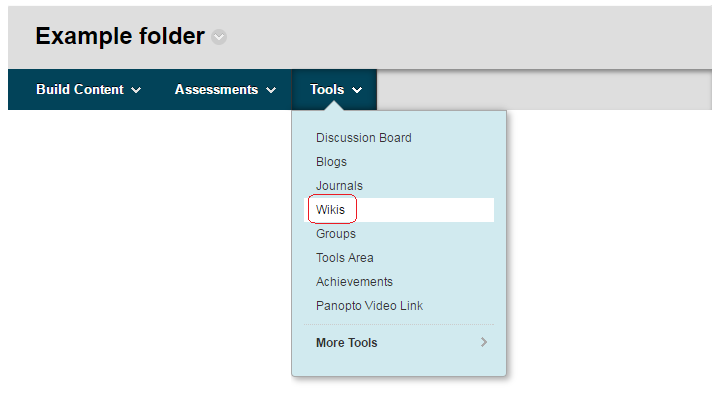
Task: Expand the More Tools submenu
Action: pyautogui.click(x=347, y=343)
